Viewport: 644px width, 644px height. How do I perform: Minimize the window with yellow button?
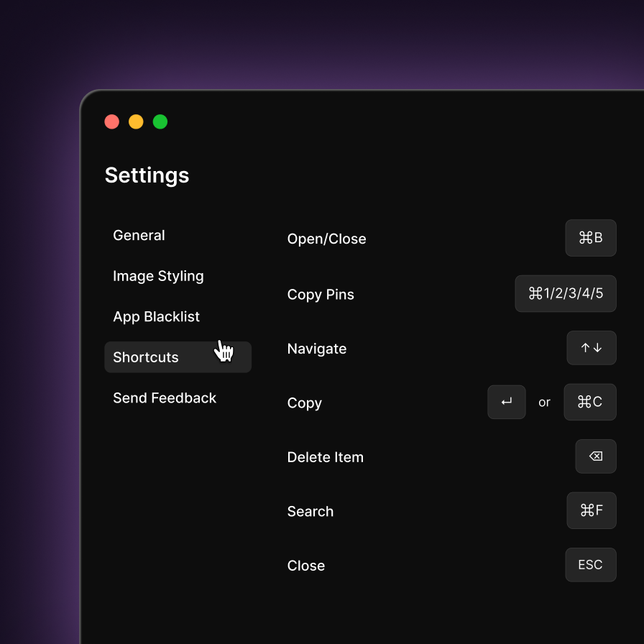[136, 121]
